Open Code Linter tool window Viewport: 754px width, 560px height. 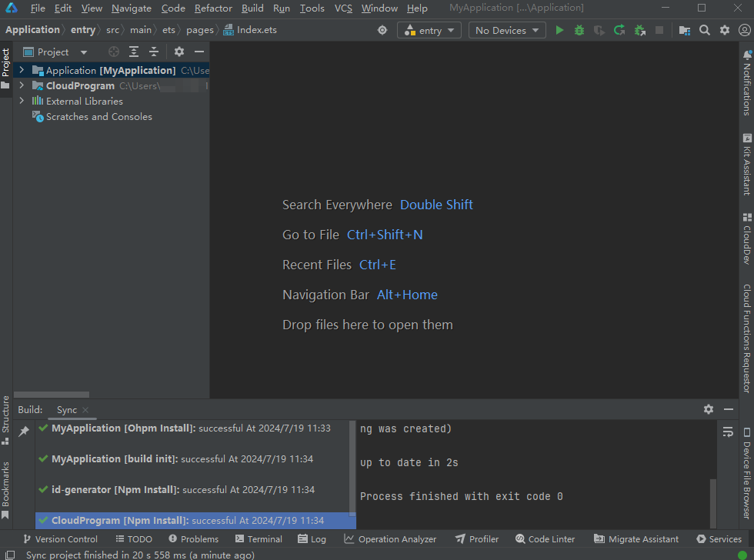click(545, 539)
